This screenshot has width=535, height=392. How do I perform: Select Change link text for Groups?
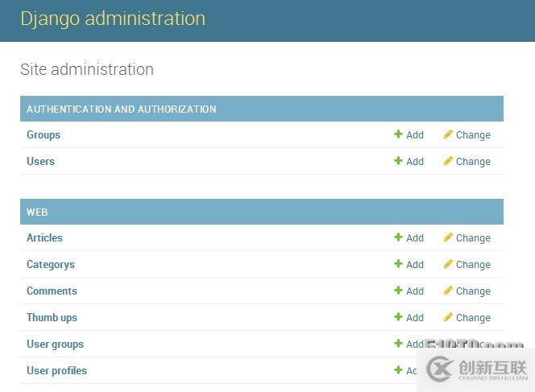click(x=473, y=135)
